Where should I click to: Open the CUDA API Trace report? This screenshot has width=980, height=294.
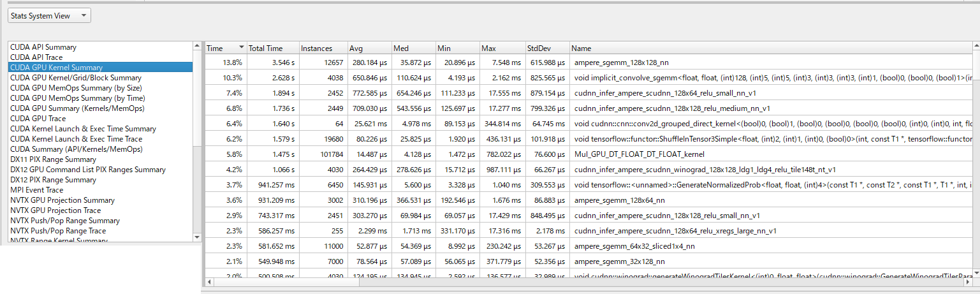coord(36,57)
